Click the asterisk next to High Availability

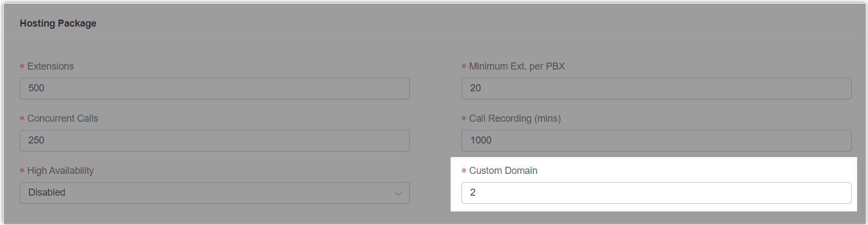[x=22, y=171]
